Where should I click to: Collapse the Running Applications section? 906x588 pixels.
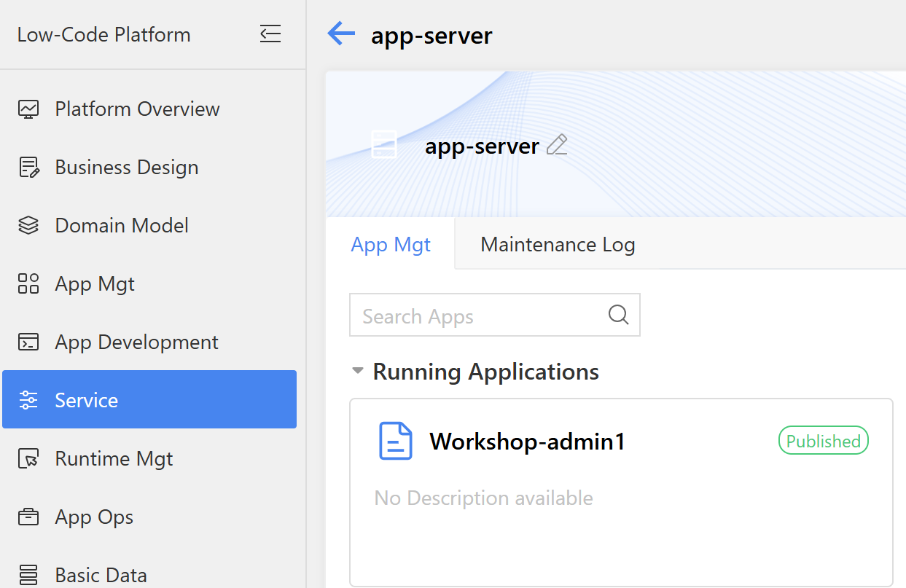point(357,371)
